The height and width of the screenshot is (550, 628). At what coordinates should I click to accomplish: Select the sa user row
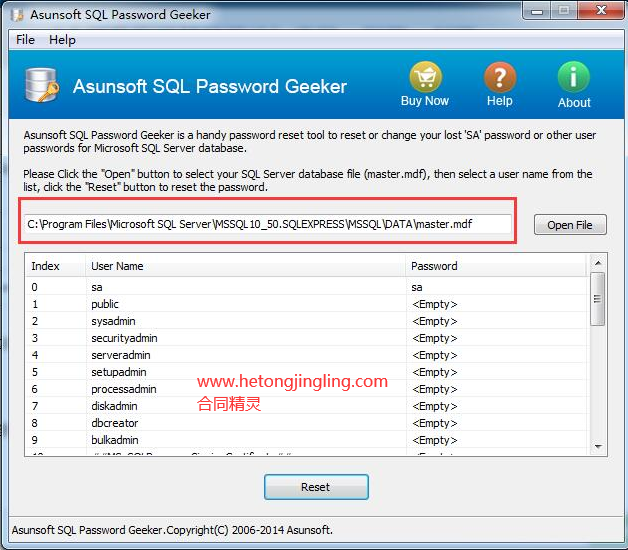(x=306, y=287)
